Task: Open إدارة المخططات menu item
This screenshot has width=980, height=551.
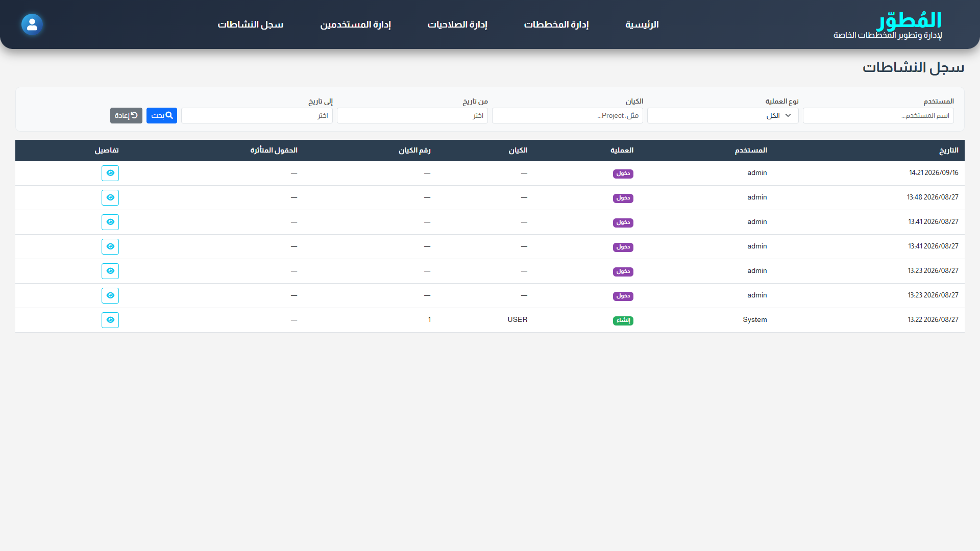Action: pos(556,24)
